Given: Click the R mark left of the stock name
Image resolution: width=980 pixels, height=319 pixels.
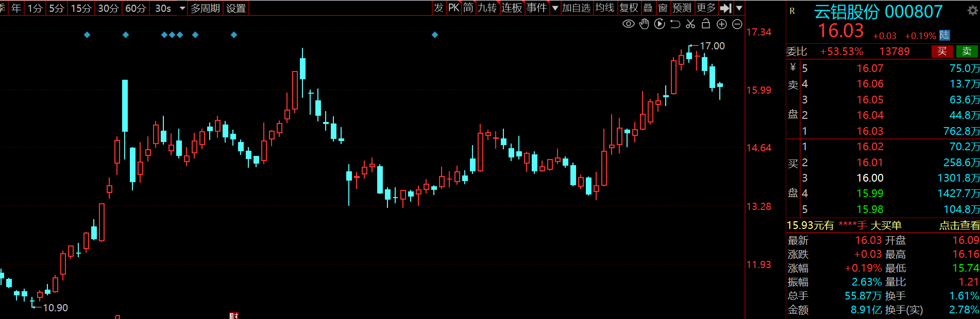Looking at the screenshot, I should pos(792,11).
